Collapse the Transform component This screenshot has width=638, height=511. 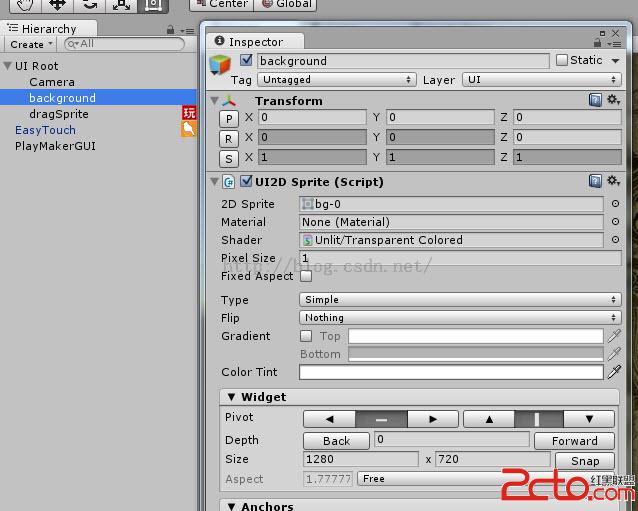[214, 100]
